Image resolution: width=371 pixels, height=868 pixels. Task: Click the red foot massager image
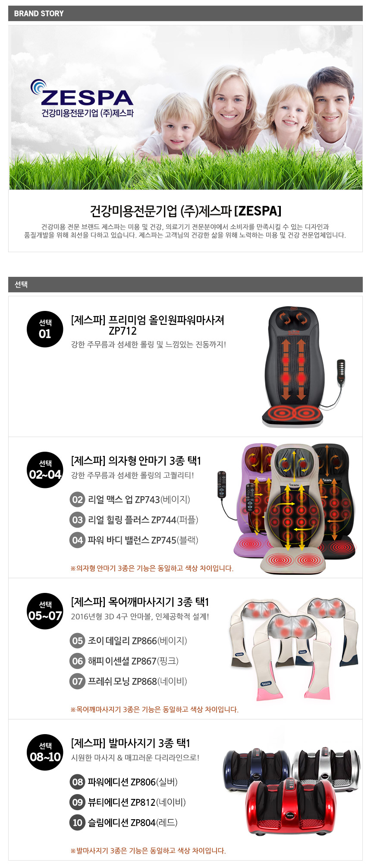click(x=290, y=807)
